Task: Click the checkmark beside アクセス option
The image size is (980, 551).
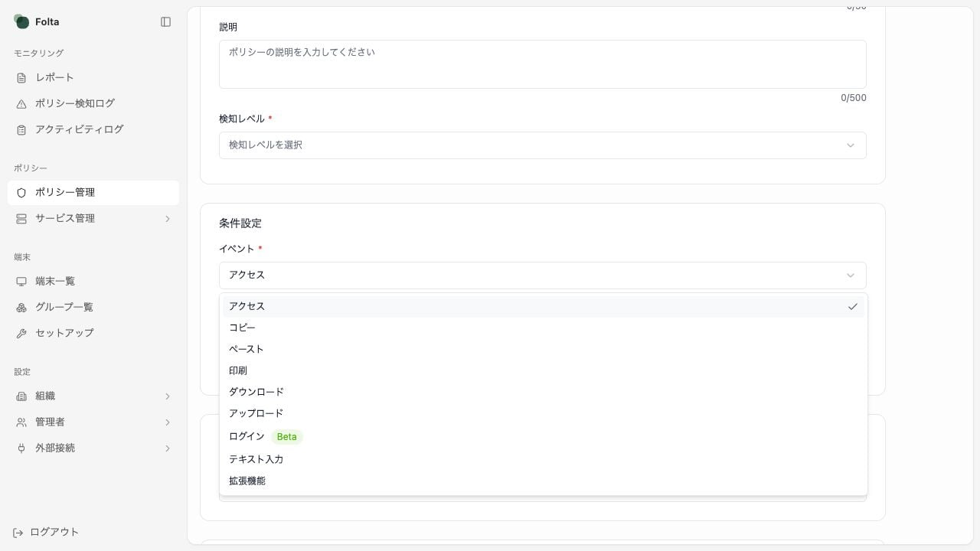Action: 852,306
